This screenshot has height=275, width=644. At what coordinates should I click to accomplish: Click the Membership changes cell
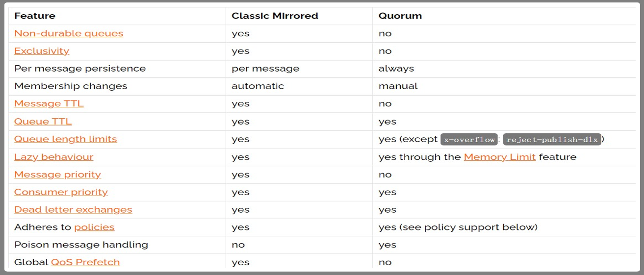point(71,86)
